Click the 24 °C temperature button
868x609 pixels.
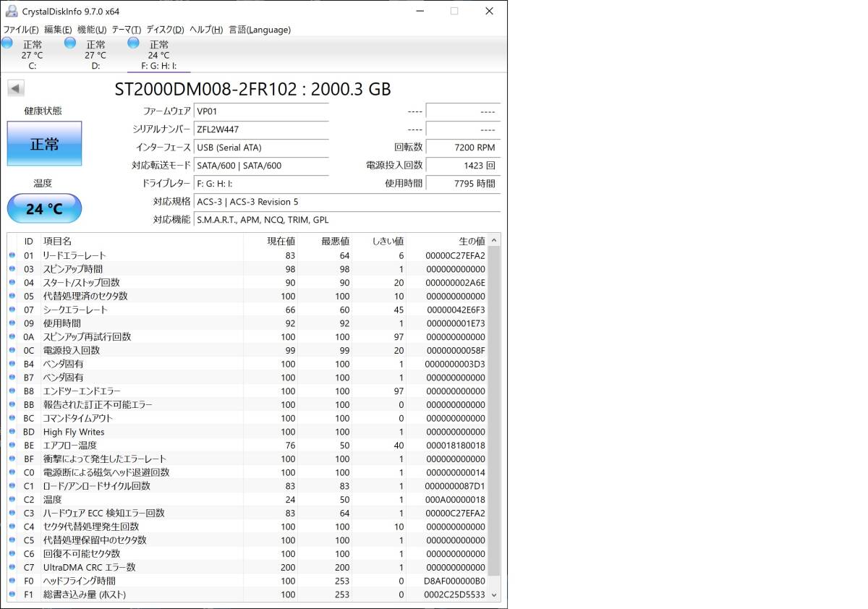[44, 209]
